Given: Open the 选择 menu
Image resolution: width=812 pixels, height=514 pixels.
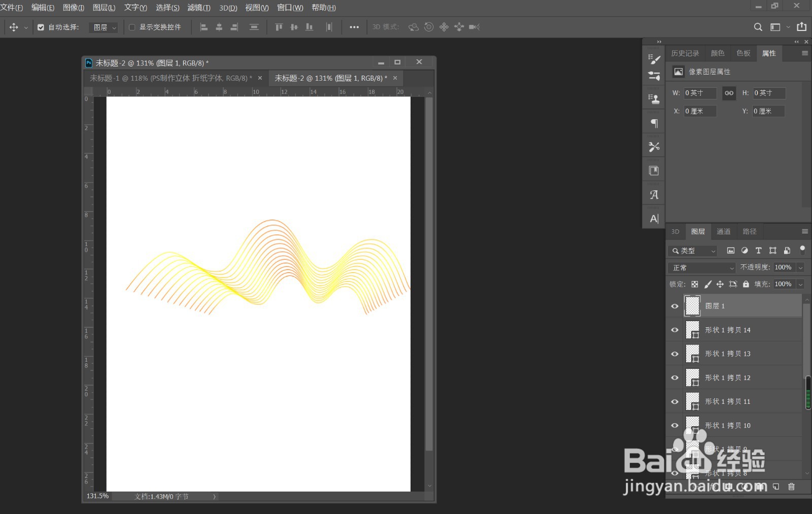Looking at the screenshot, I should tap(167, 8).
